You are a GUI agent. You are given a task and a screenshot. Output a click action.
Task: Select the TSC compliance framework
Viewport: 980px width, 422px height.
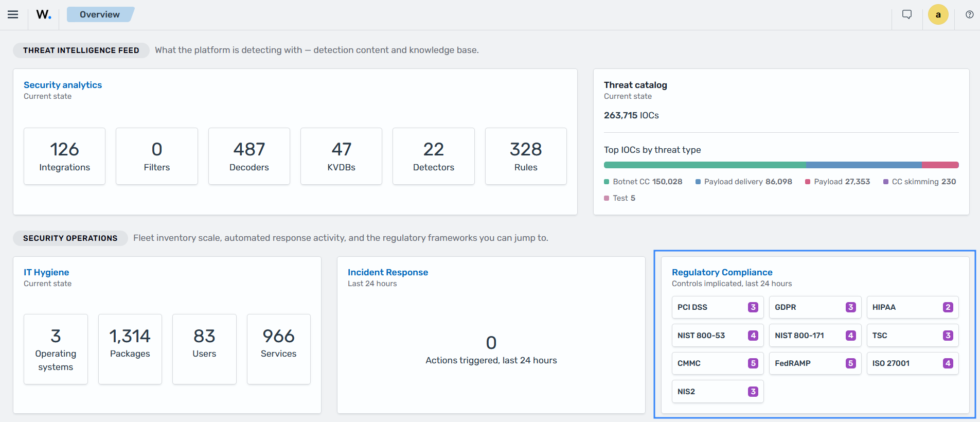pos(913,336)
